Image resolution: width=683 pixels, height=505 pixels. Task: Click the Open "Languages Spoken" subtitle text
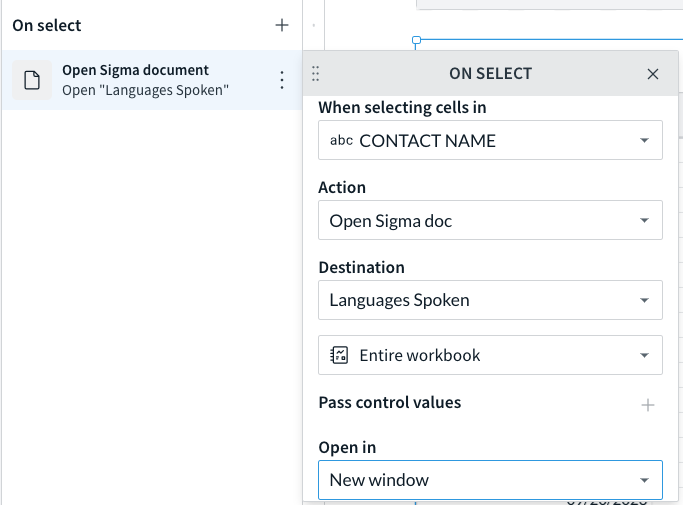[145, 90]
